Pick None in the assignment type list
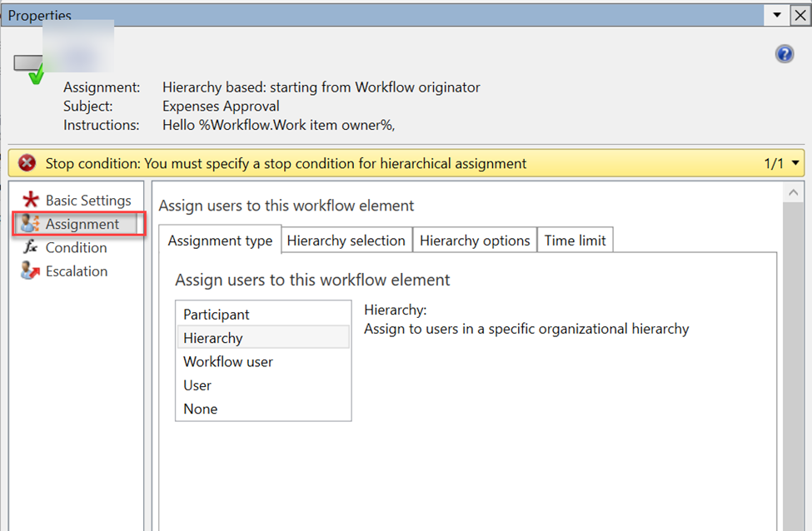This screenshot has width=812, height=531. [x=201, y=409]
